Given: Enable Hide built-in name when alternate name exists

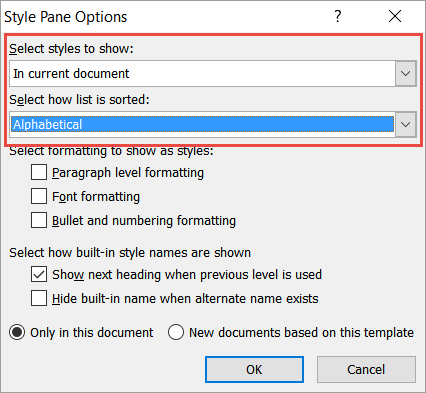Looking at the screenshot, I should (39, 298).
